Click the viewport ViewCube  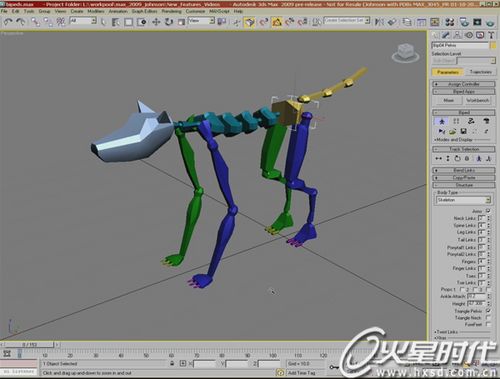point(405,53)
